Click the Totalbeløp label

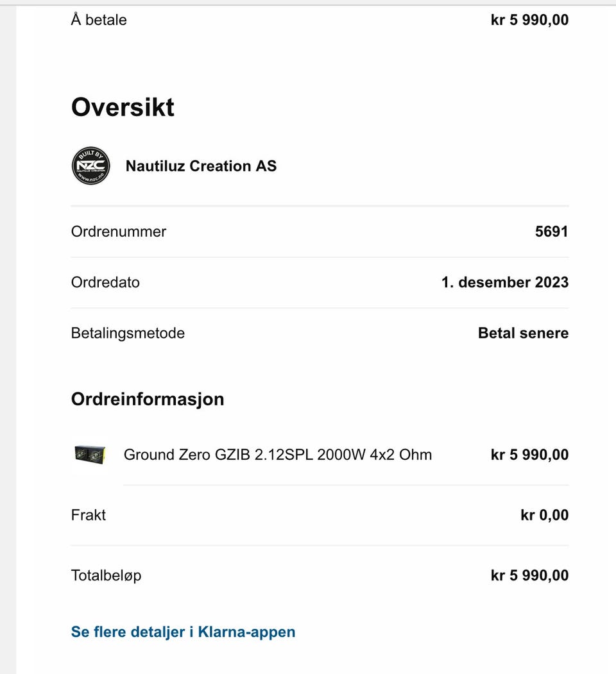point(106,575)
